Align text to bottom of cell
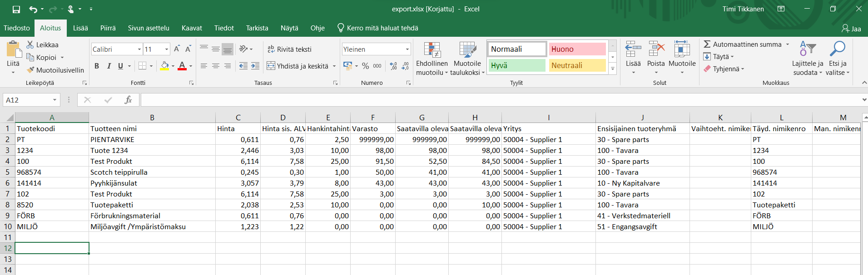The width and height of the screenshot is (868, 275). [228, 49]
